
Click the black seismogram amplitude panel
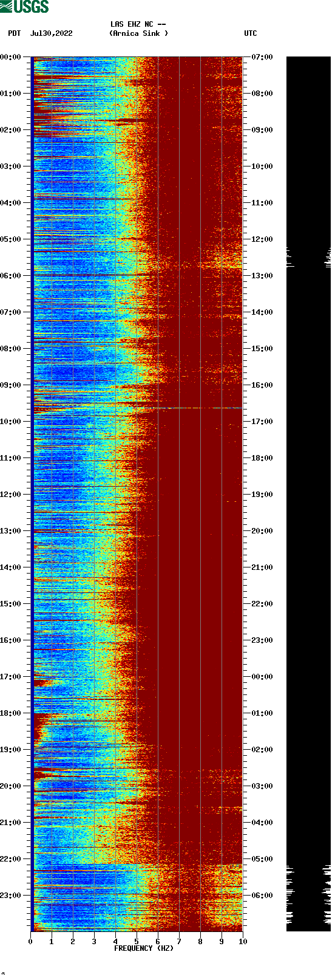308,494
